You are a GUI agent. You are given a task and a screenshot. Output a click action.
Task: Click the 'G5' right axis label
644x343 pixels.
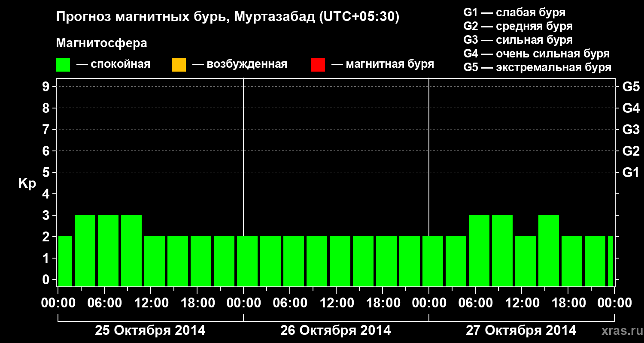click(631, 87)
